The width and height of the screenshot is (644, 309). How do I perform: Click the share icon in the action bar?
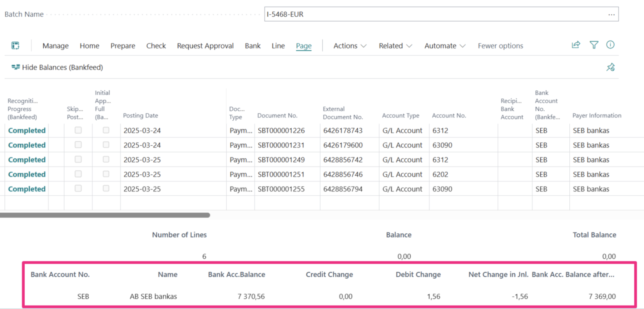576,45
